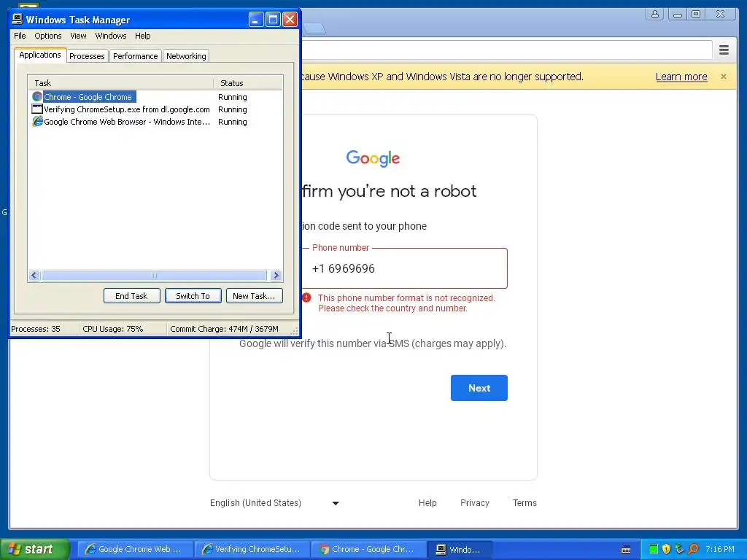Click the task list right scroll arrow
This screenshot has height=560, width=747.
coord(276,275)
